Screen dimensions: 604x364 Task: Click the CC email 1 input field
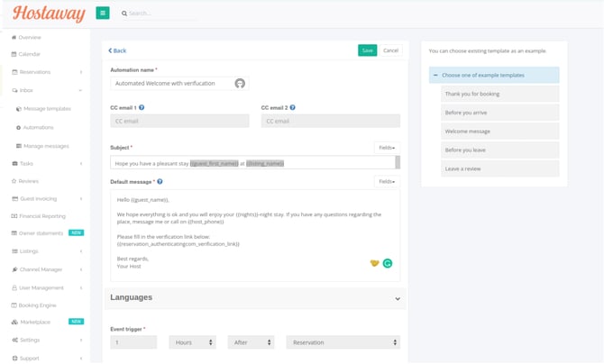pyautogui.click(x=179, y=121)
